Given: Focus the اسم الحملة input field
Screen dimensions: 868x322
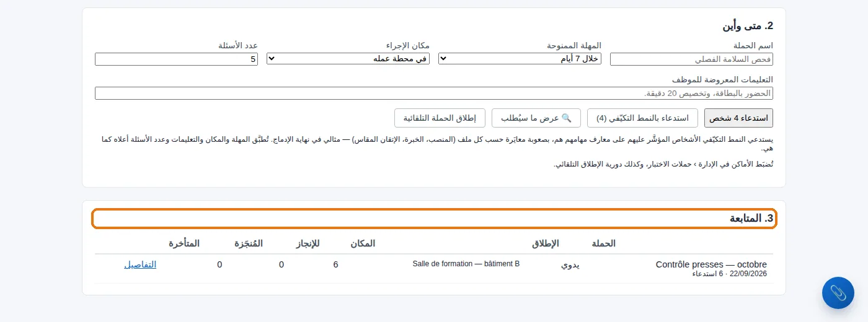Looking at the screenshot, I should (x=691, y=59).
